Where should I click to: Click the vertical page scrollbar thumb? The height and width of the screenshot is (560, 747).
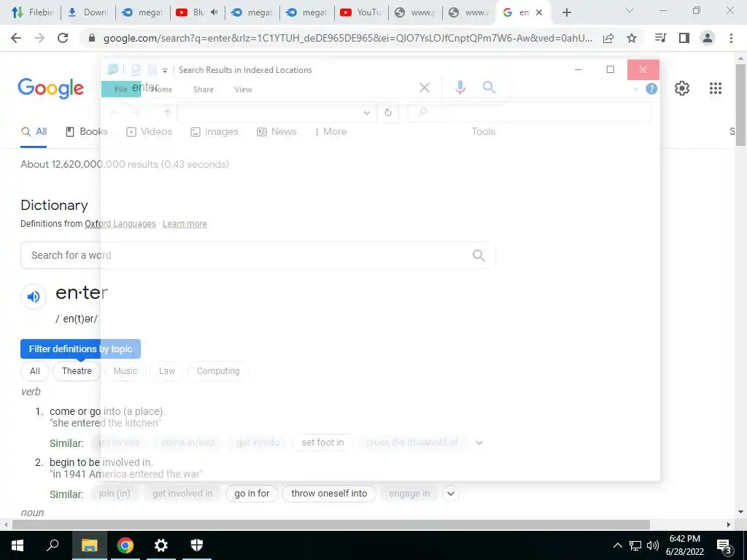(x=740, y=105)
